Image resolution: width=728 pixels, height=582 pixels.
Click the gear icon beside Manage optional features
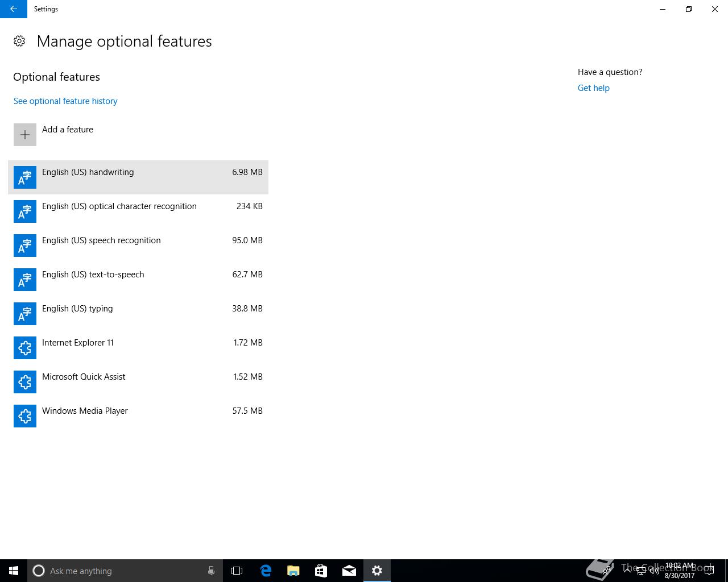pyautogui.click(x=19, y=41)
